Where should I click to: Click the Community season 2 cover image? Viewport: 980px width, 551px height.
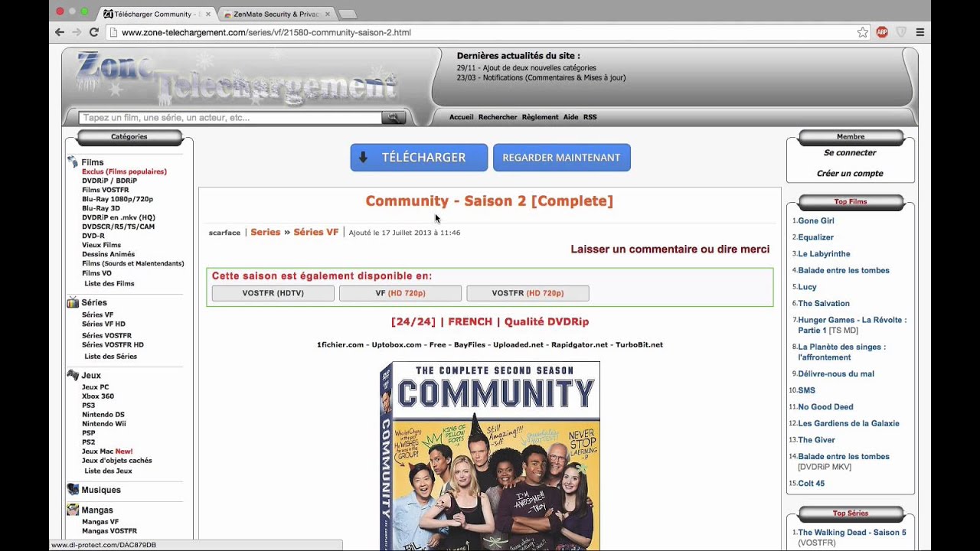pos(489,456)
